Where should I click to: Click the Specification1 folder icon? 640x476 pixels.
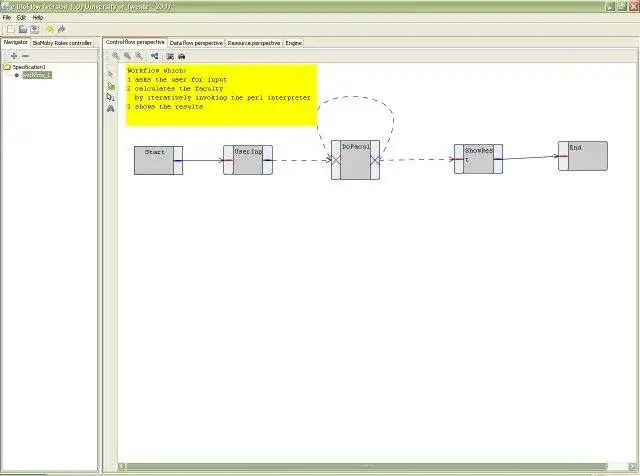pyautogui.click(x=7, y=67)
